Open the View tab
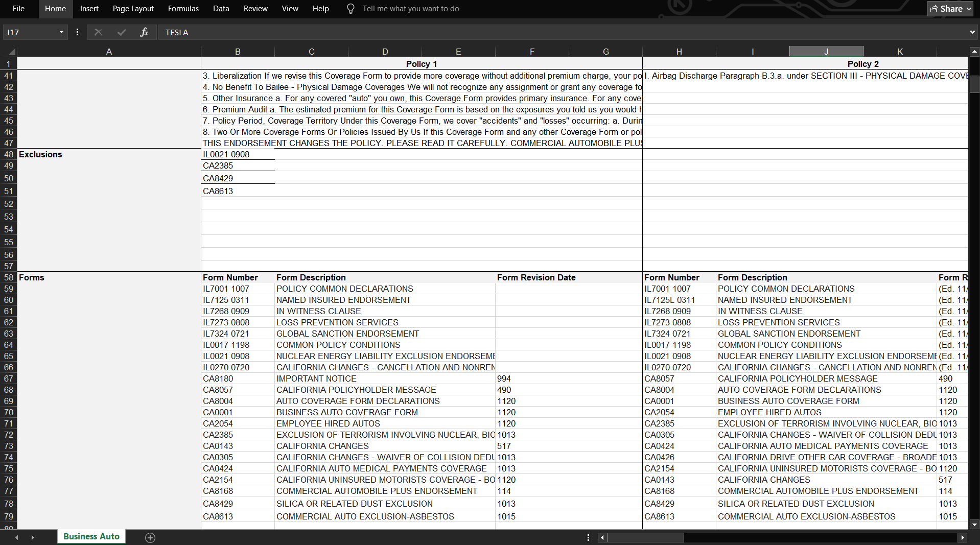 pyautogui.click(x=290, y=9)
